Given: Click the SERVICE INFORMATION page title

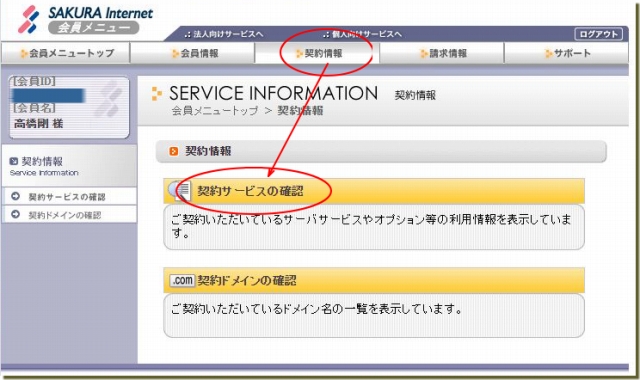Looking at the screenshot, I should (x=273, y=93).
